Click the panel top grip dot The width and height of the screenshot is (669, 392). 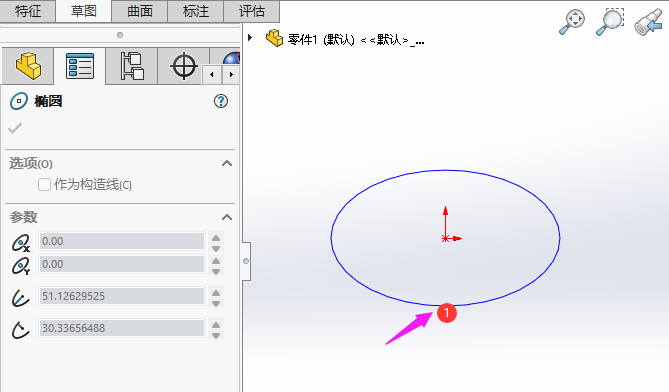tap(120, 35)
